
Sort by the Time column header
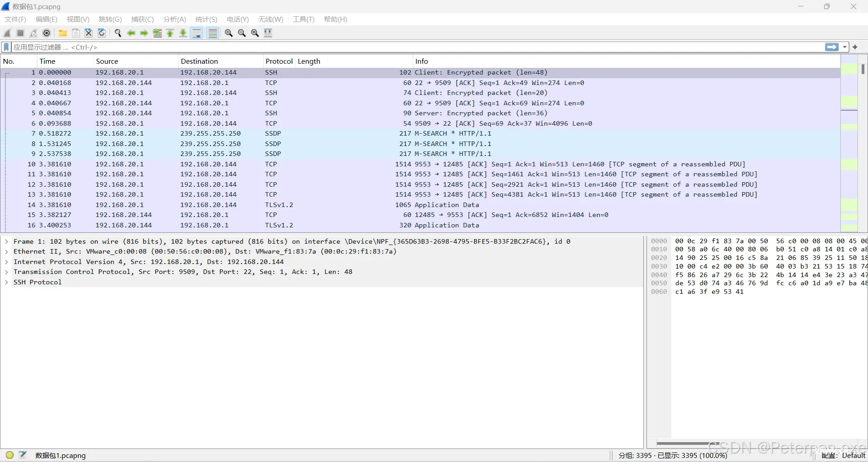pyautogui.click(x=65, y=61)
